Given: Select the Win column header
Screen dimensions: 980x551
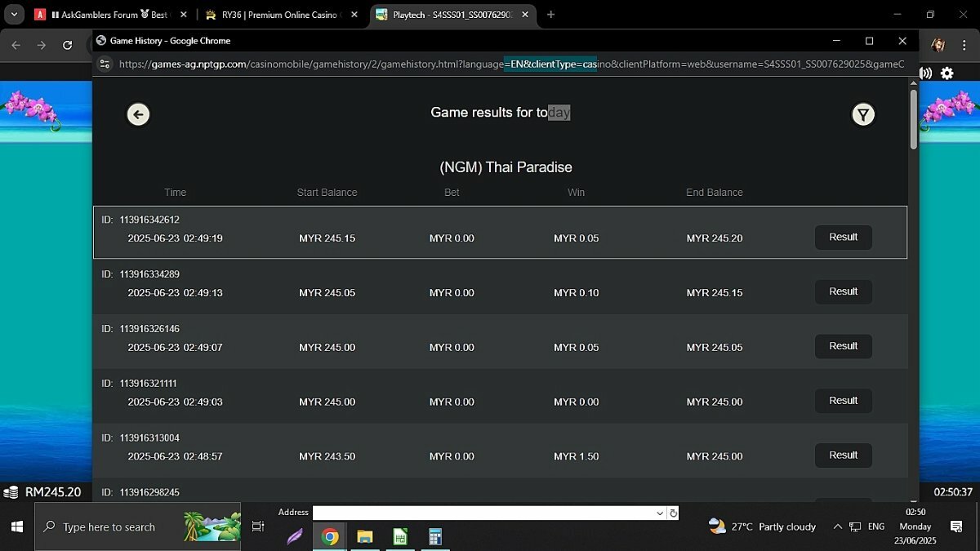Looking at the screenshot, I should tap(577, 193).
